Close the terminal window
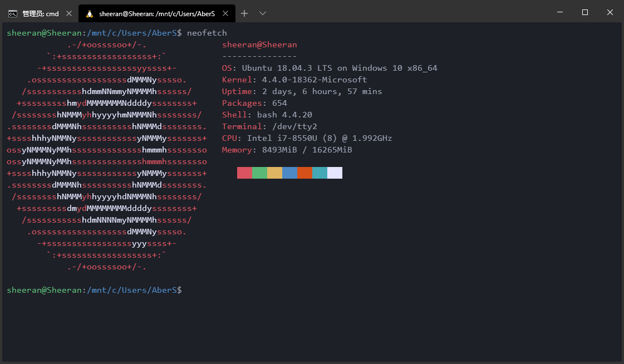Screen dimensions: 624x364 [x=611, y=12]
